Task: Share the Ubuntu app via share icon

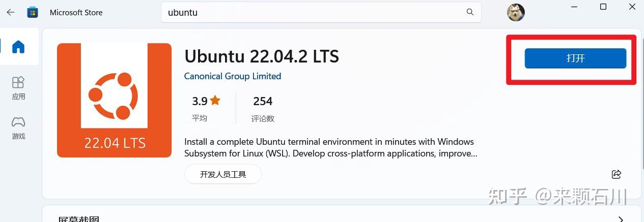Action: click(x=616, y=174)
